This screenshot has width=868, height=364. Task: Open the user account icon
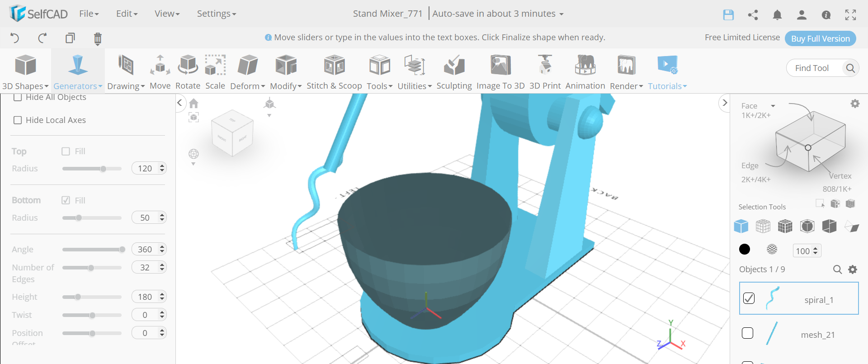[802, 15]
